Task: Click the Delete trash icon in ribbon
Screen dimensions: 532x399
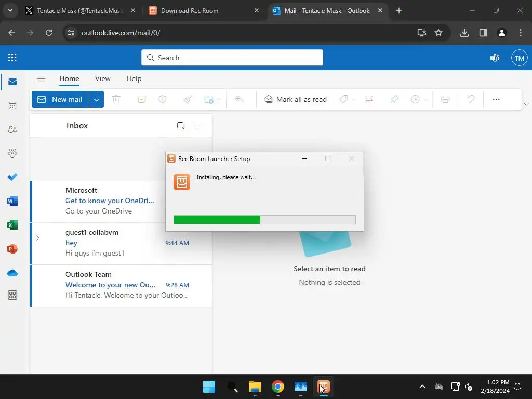Action: [x=116, y=99]
